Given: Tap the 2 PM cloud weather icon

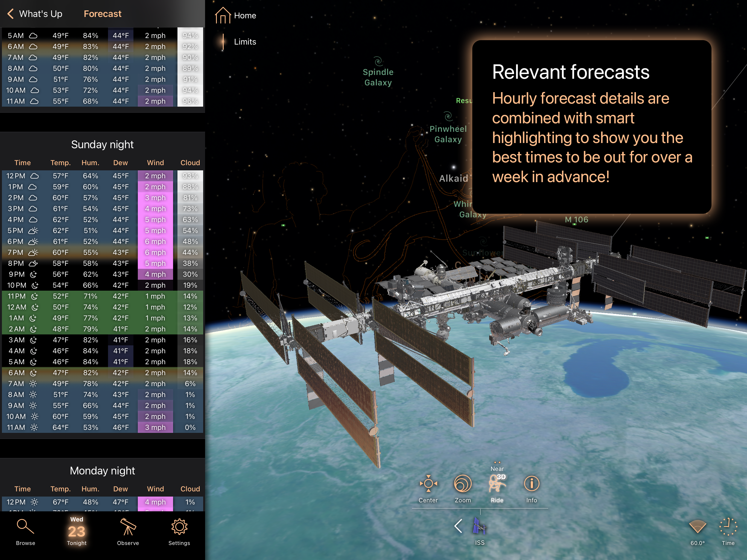Looking at the screenshot, I should pyautogui.click(x=33, y=198).
